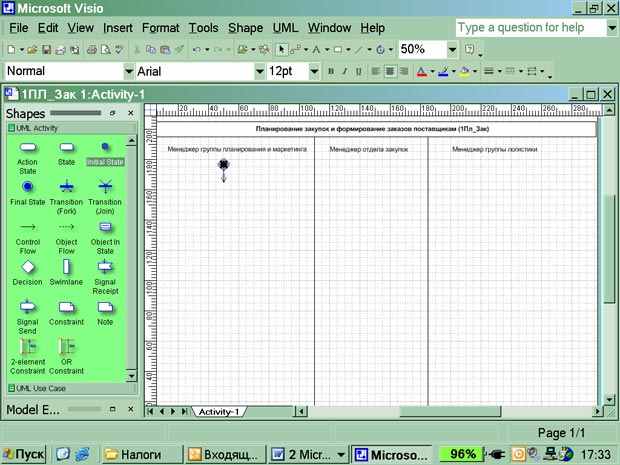The height and width of the screenshot is (465, 620).
Task: Open the UML menu
Action: pyautogui.click(x=285, y=28)
